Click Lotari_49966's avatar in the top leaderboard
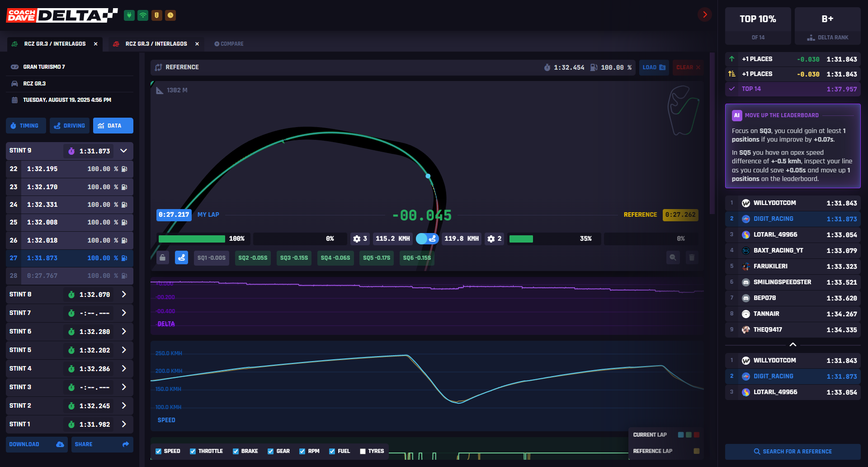868x467 pixels. tap(746, 234)
